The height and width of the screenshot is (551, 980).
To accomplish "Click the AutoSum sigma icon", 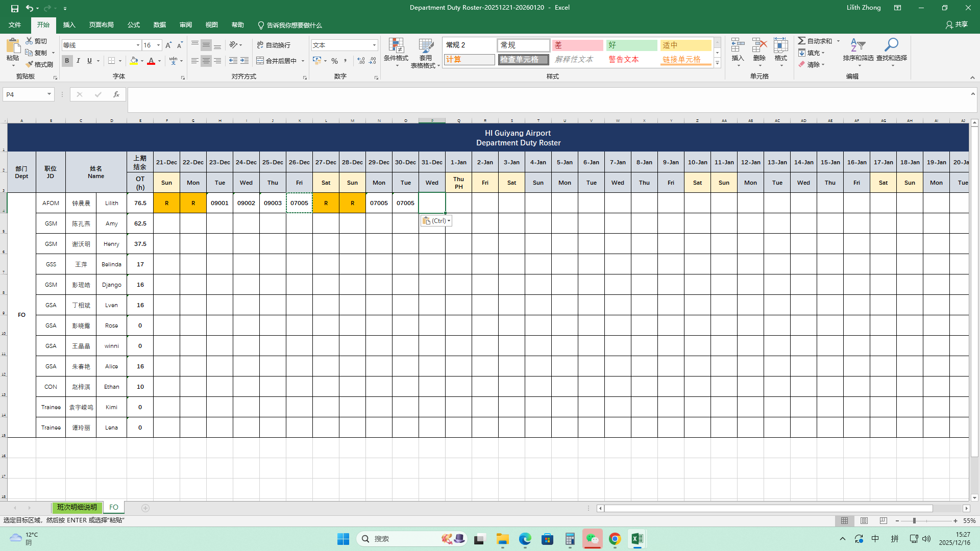I will tap(802, 41).
